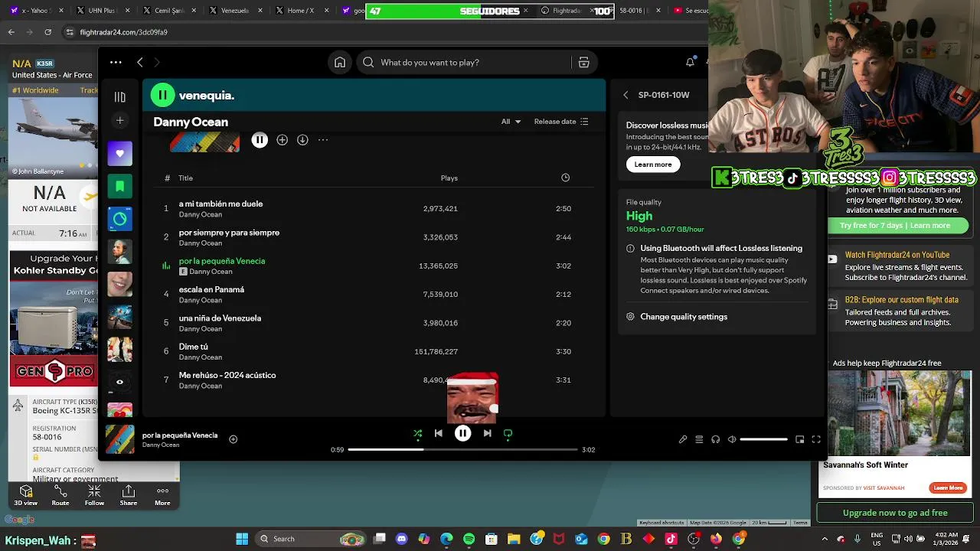Enter Spotify full screen mode

[x=816, y=439]
